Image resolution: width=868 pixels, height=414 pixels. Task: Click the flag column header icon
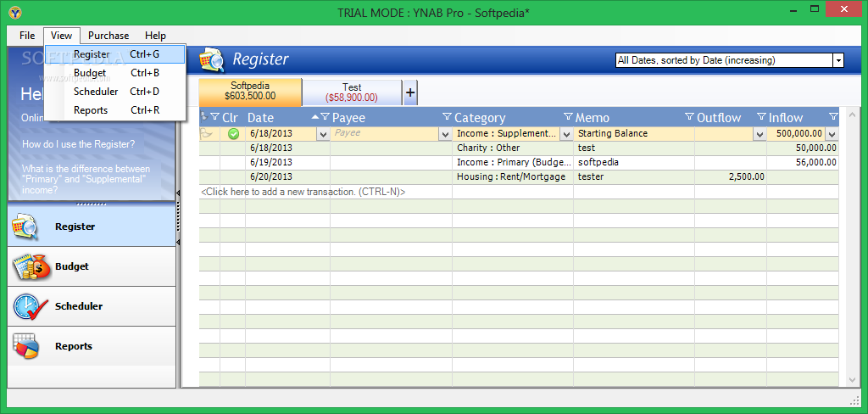(203, 116)
